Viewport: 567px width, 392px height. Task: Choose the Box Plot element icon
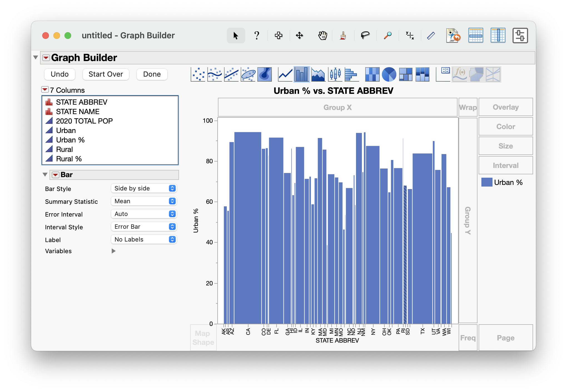tap(335, 74)
